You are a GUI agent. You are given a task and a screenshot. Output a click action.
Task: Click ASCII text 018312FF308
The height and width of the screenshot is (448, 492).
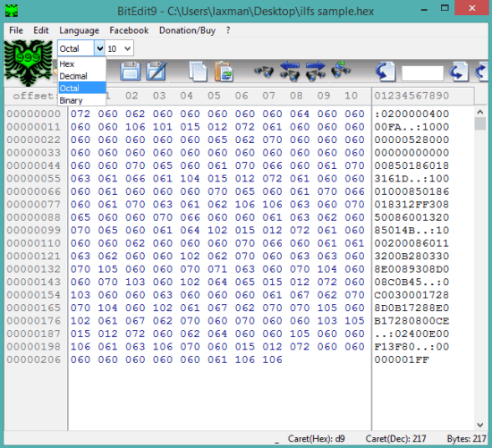pos(411,204)
